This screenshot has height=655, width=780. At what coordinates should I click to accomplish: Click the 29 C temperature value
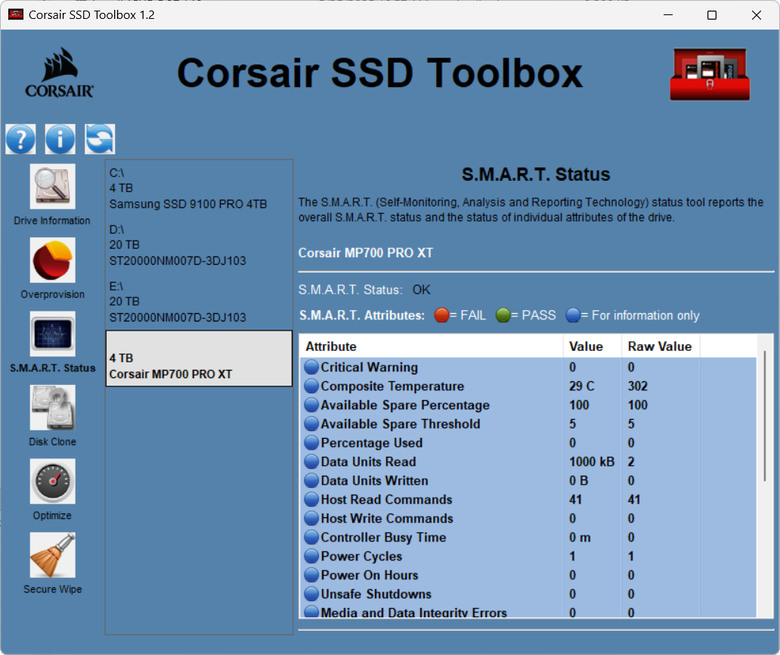tap(582, 386)
